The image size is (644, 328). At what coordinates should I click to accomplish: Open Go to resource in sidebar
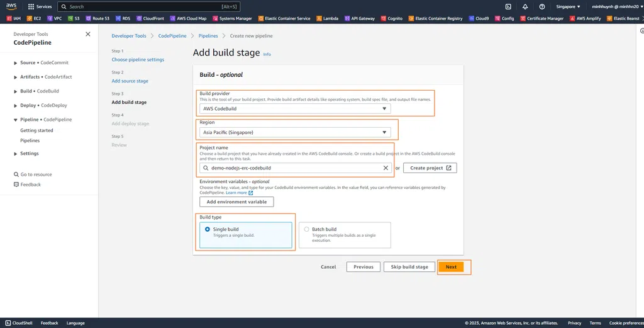click(33, 174)
